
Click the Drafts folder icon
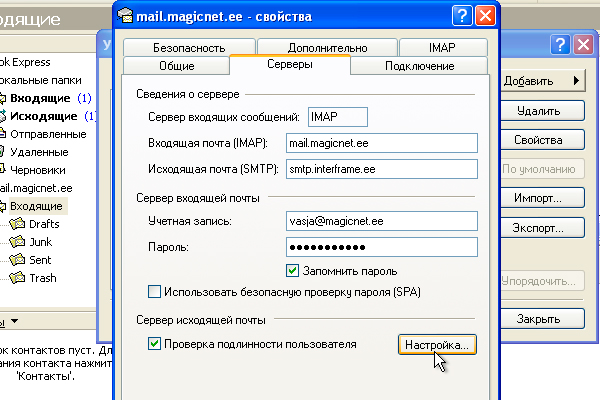tap(17, 224)
